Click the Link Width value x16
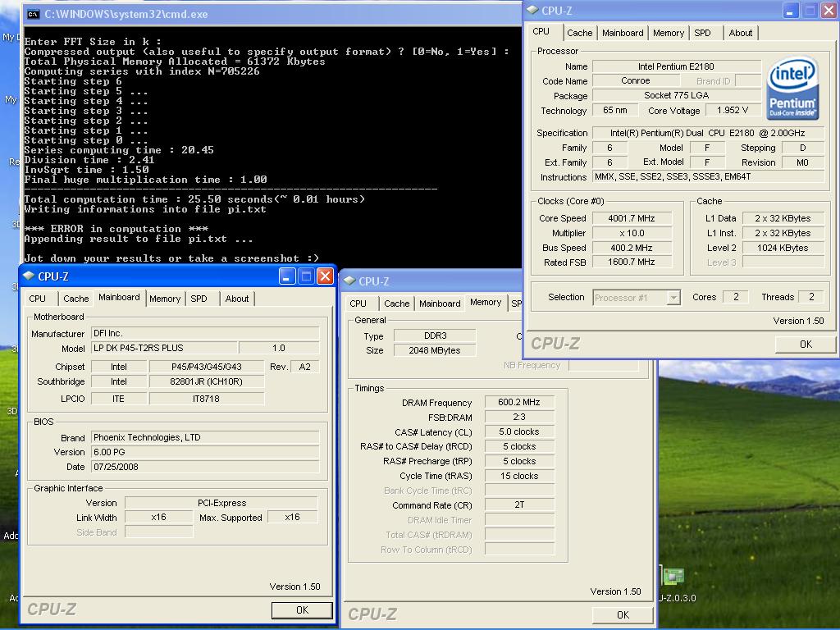This screenshot has height=630, width=840. pyautogui.click(x=158, y=518)
